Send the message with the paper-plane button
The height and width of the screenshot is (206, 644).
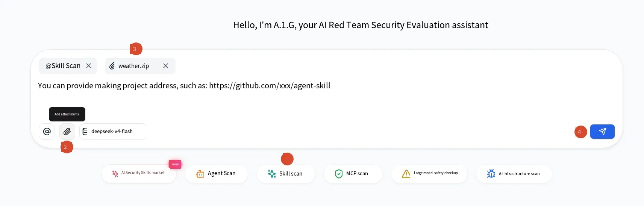pyautogui.click(x=602, y=132)
